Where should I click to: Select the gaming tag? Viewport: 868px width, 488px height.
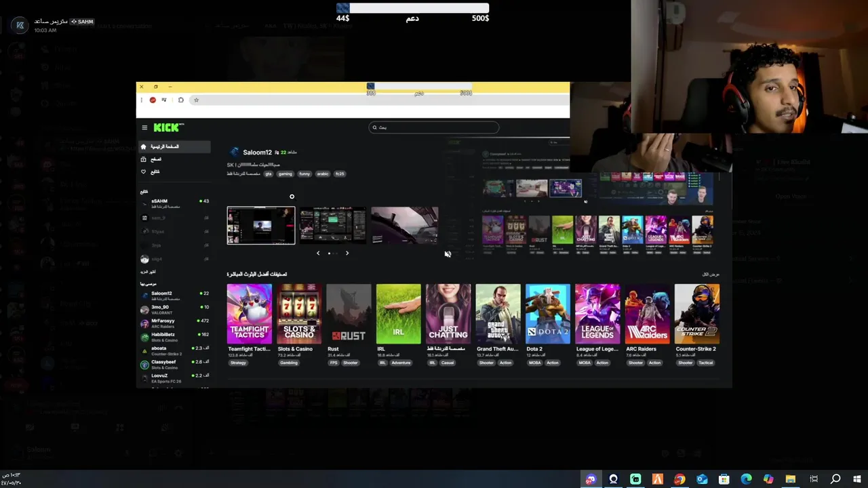[x=285, y=174]
